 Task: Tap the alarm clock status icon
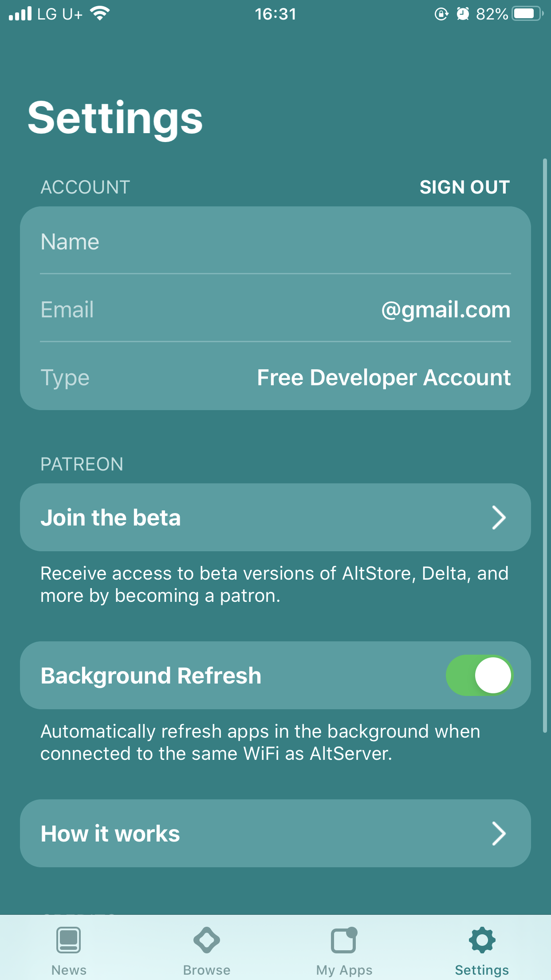[463, 14]
